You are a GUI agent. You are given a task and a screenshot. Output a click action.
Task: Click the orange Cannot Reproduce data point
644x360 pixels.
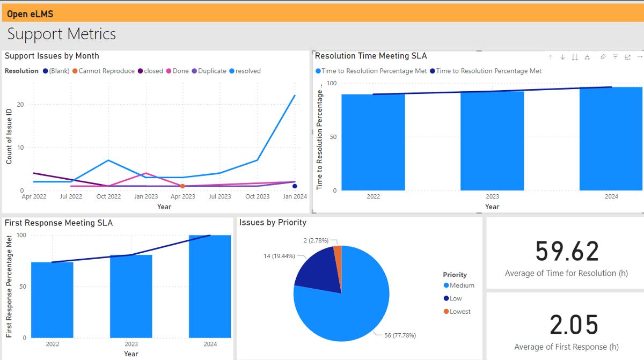[x=182, y=186]
